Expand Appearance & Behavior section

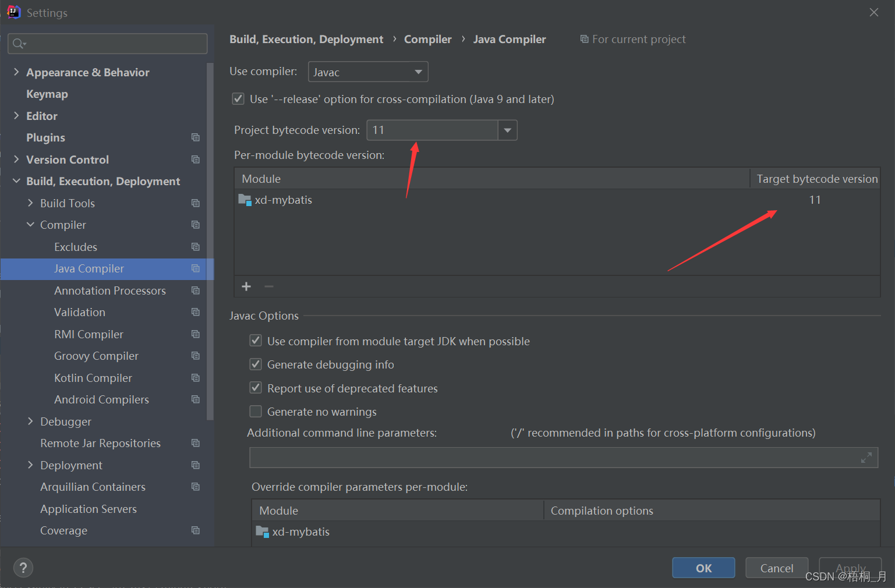(16, 72)
